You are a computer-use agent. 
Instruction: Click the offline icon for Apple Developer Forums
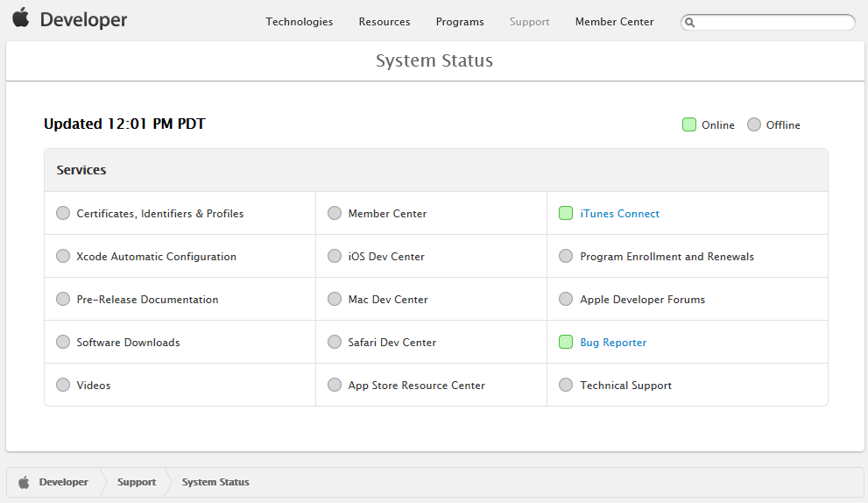[566, 299]
